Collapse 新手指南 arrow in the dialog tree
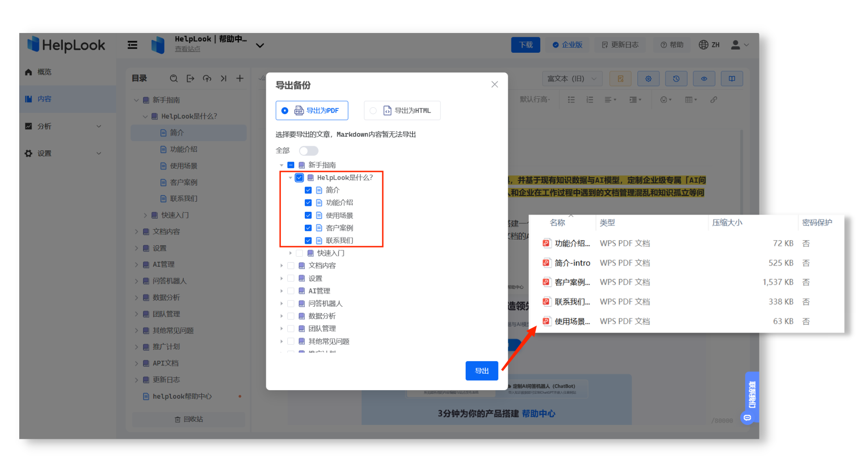This screenshot has height=474, width=868. (281, 165)
